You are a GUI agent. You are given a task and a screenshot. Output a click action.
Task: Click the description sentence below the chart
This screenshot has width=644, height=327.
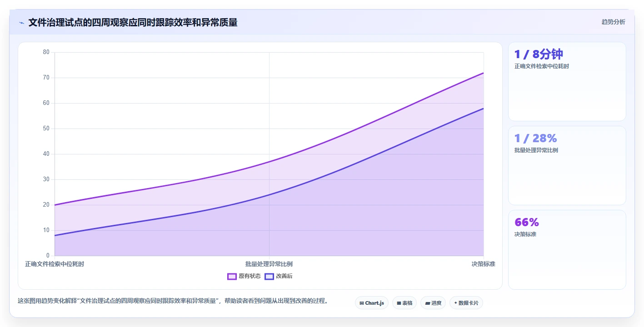click(x=173, y=301)
